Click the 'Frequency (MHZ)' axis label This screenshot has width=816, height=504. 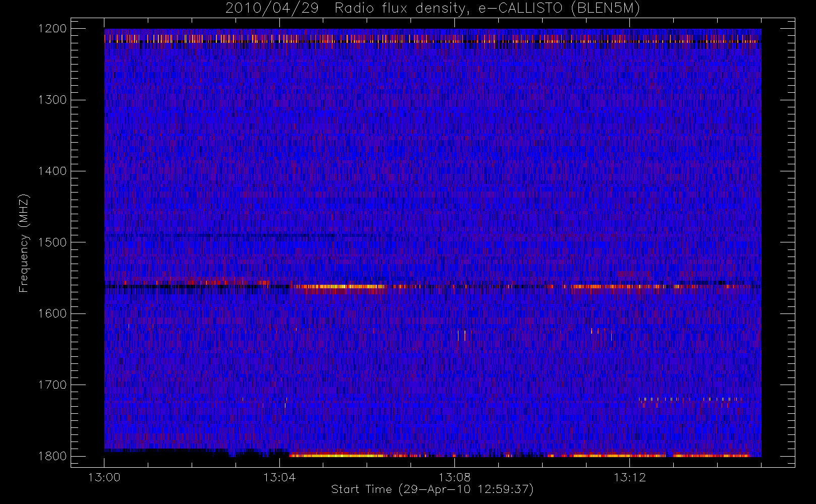click(x=24, y=243)
